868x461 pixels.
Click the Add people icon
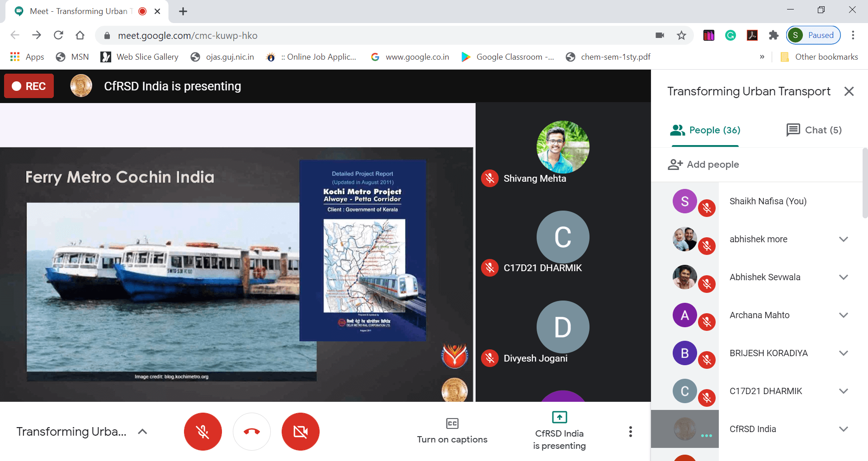(675, 165)
